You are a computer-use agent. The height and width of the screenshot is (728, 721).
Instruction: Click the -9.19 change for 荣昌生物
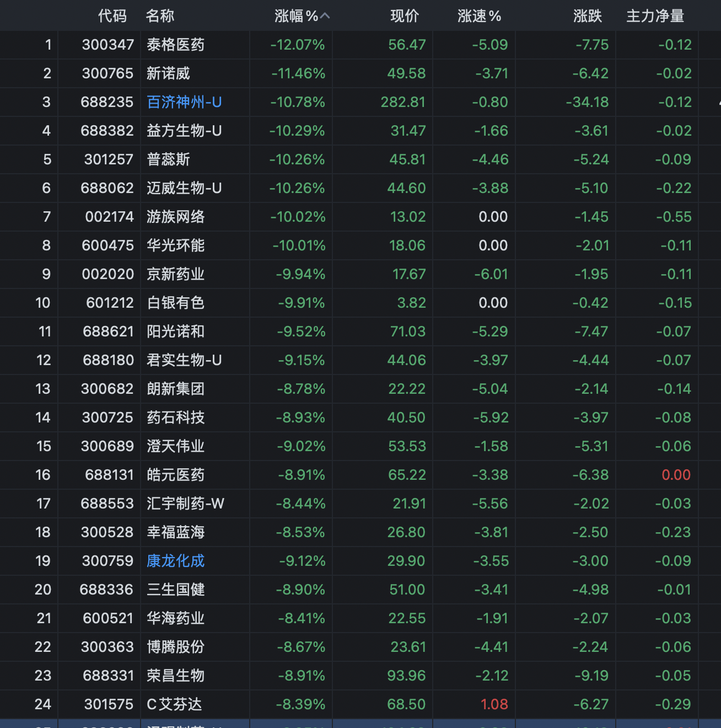click(591, 676)
